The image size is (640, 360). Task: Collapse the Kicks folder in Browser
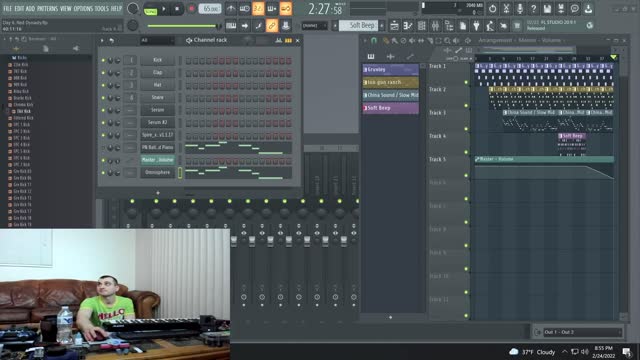pyautogui.click(x=20, y=58)
